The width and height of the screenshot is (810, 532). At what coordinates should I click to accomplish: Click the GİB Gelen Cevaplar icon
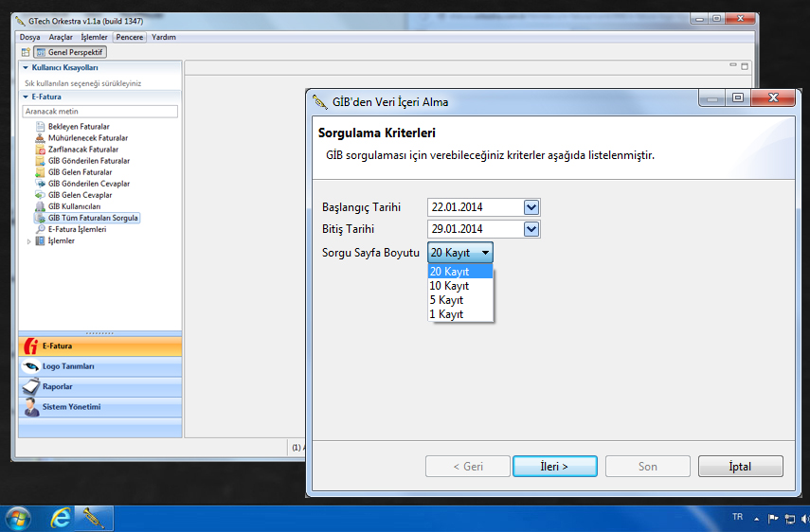coord(40,195)
